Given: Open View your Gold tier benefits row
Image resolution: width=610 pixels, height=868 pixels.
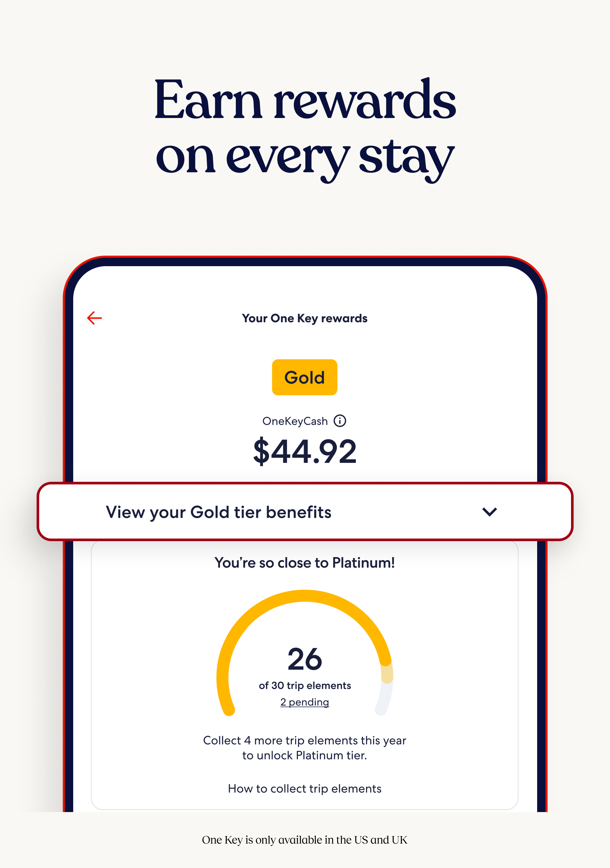Looking at the screenshot, I should click(x=305, y=512).
